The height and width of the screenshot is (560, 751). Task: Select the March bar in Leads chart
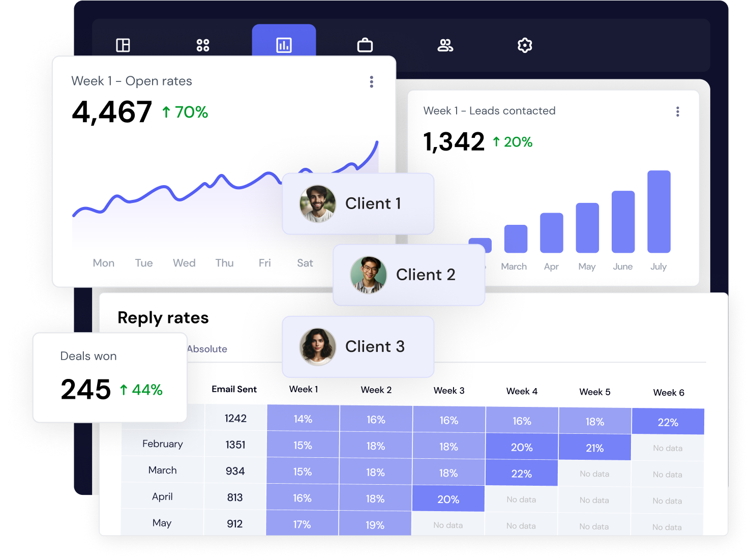click(x=516, y=239)
